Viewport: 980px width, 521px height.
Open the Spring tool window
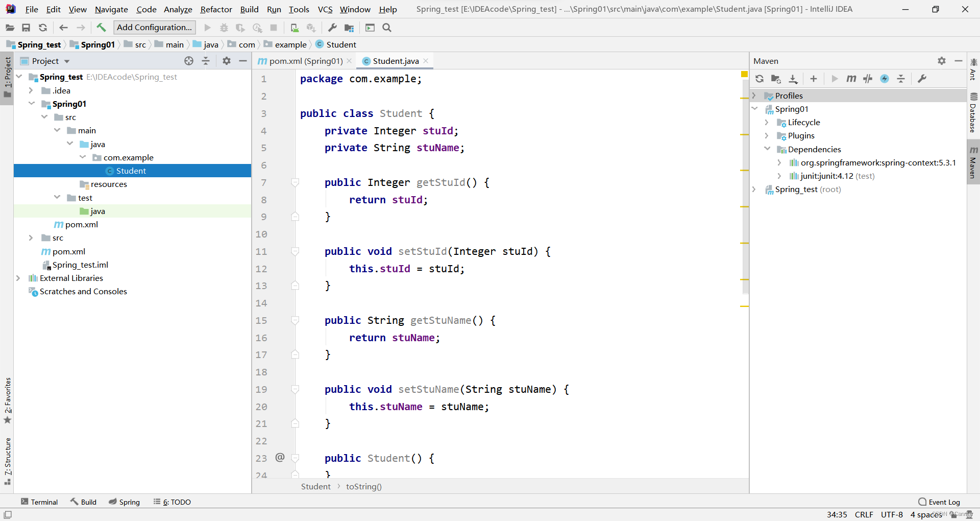tap(124, 502)
